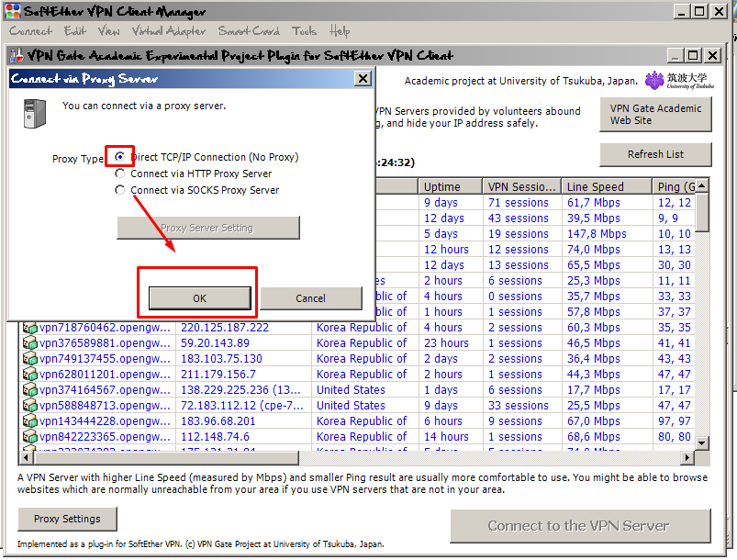Cancel the proxy server dialog
737x560 pixels.
311,298
